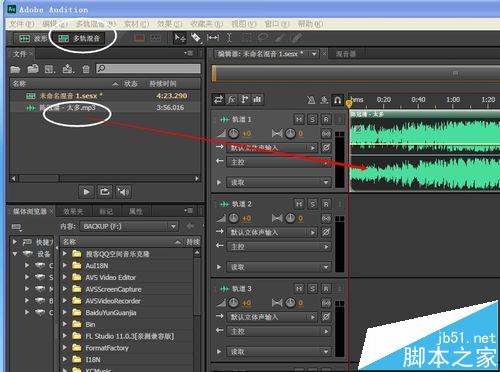Image resolution: width=500 pixels, height=372 pixels.
Task: Click the Files panel search field
Action: 149,69
